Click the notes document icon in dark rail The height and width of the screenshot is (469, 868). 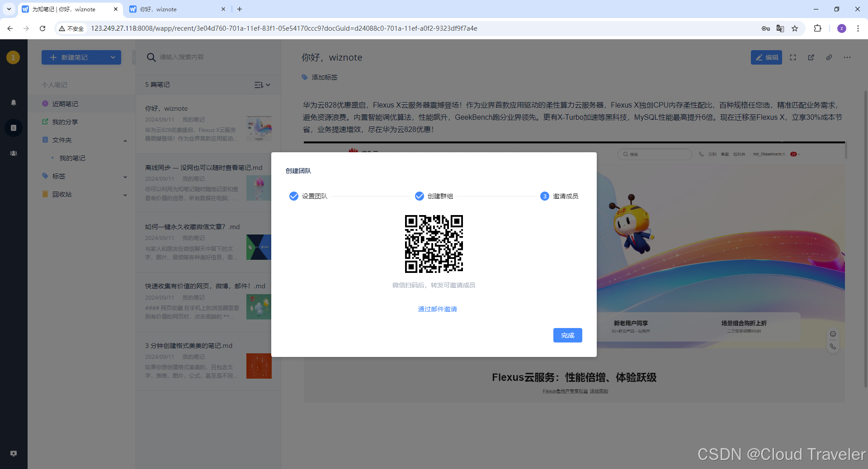click(14, 127)
